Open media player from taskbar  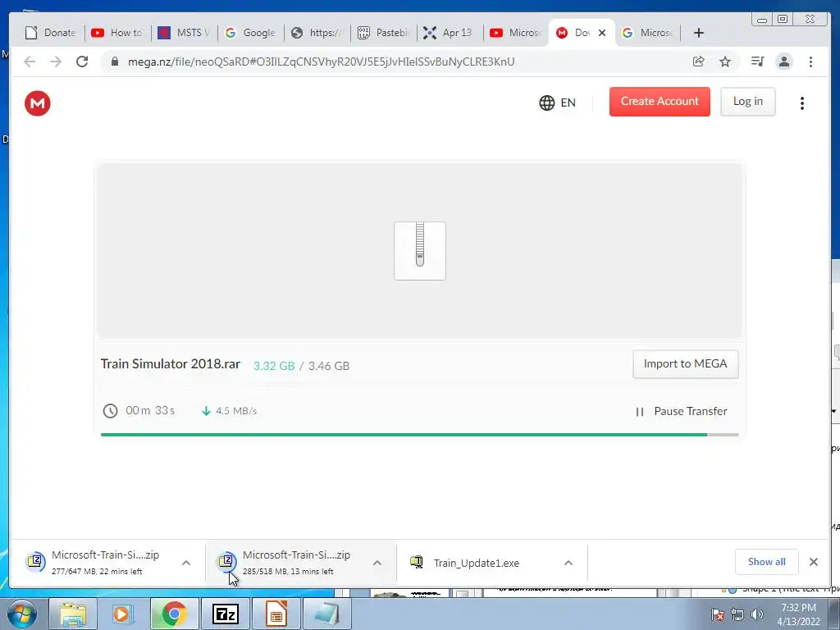(x=123, y=614)
